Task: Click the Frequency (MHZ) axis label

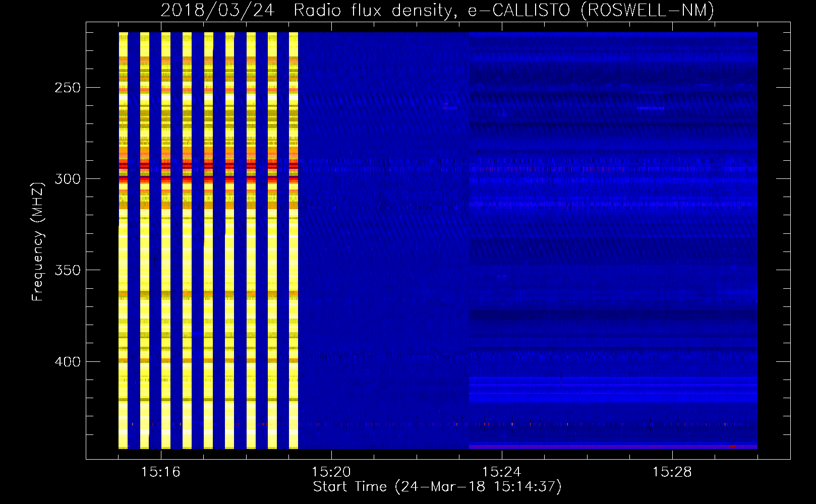Action: pyautogui.click(x=38, y=241)
